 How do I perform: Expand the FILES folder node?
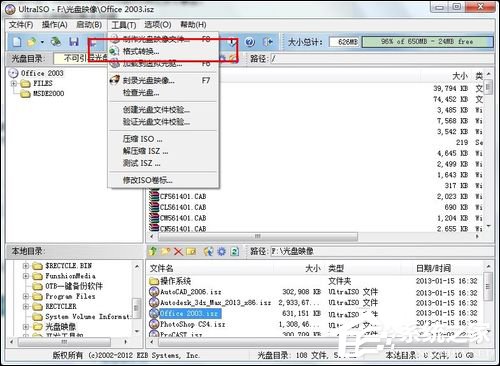[x=14, y=83]
